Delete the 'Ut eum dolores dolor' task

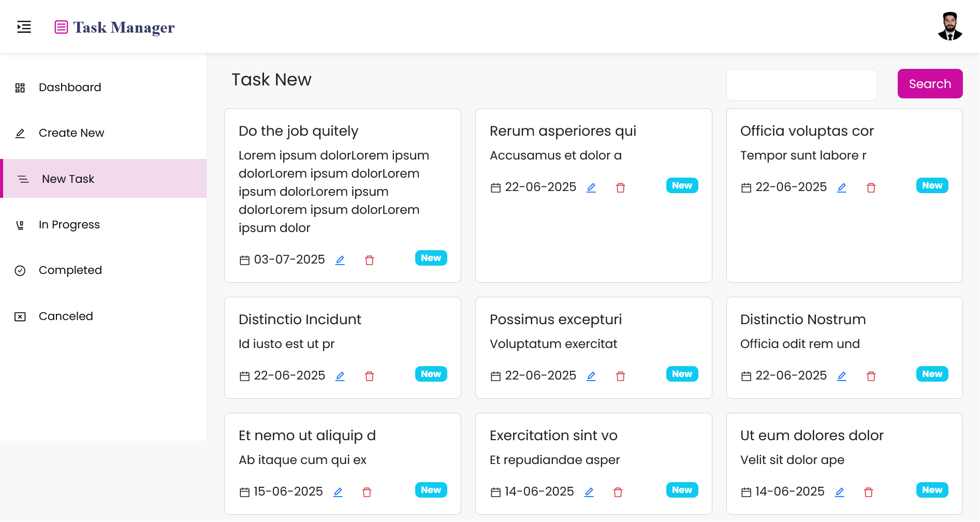coord(869,492)
